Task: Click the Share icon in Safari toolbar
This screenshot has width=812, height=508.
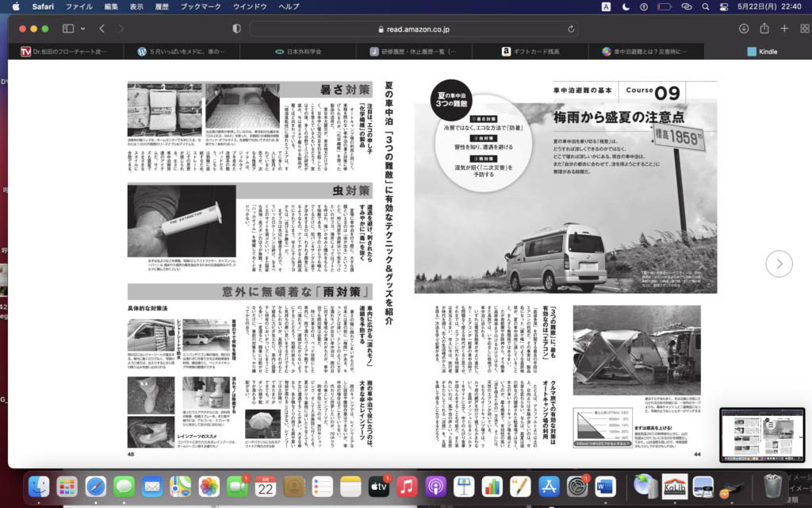Action: pyautogui.click(x=764, y=29)
